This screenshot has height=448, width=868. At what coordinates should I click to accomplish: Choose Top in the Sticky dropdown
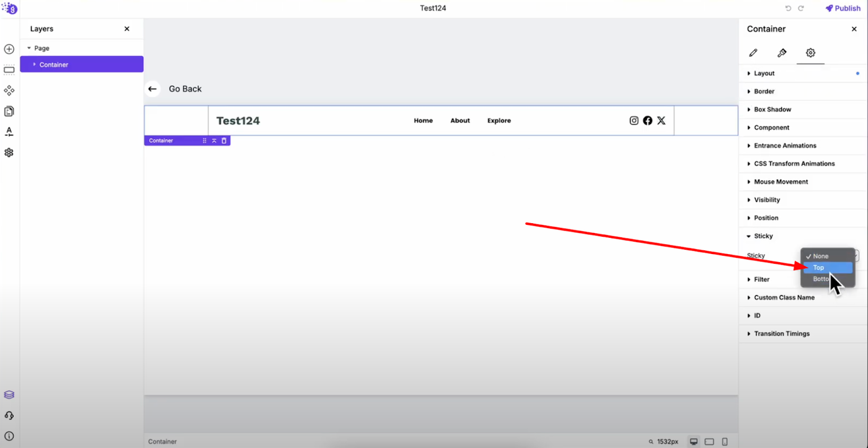coord(828,268)
